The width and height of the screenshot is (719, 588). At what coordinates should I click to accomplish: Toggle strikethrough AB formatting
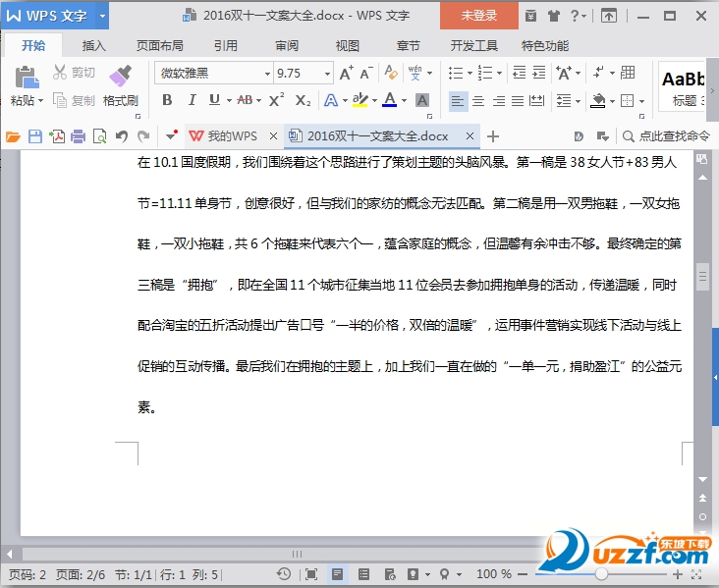pyautogui.click(x=245, y=100)
